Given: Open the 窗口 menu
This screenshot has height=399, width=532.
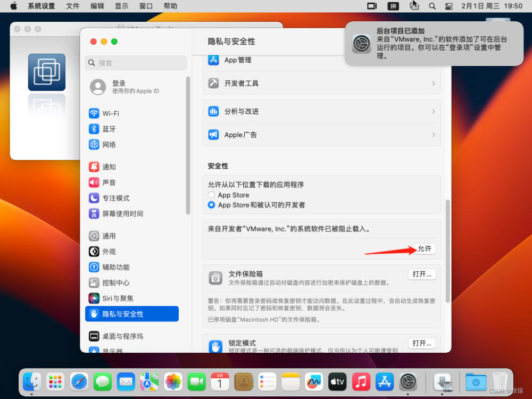Looking at the screenshot, I should click(x=146, y=6).
